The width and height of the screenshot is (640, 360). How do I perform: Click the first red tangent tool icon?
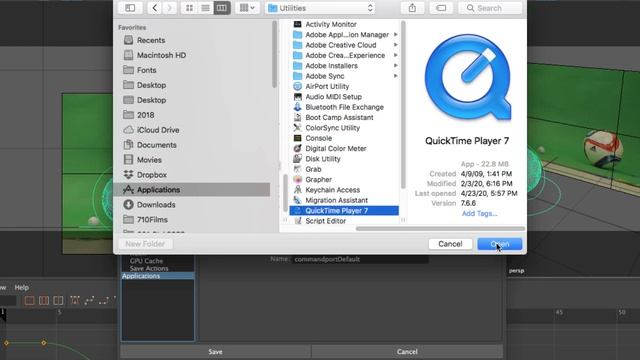click(29, 301)
